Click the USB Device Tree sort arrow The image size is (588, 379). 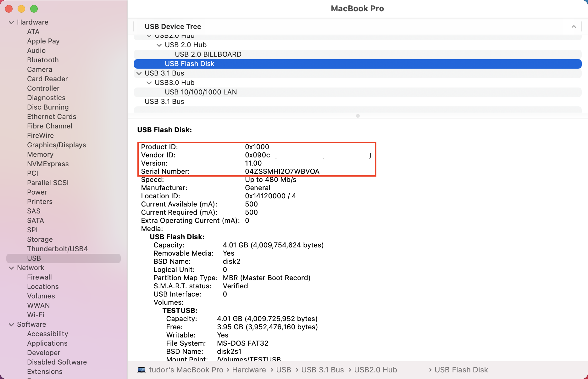(574, 27)
